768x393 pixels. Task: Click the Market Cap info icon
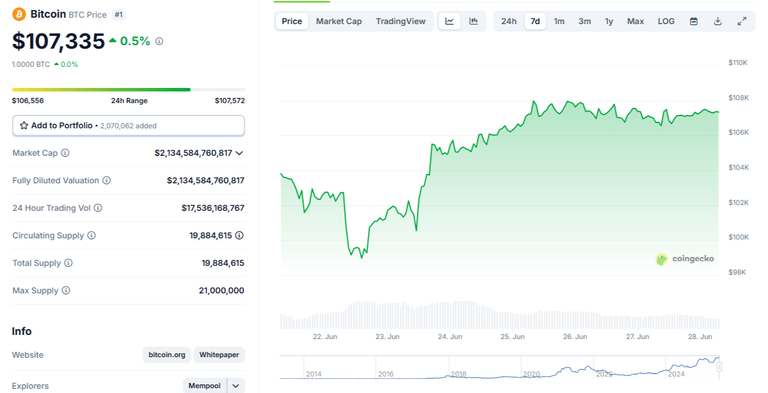click(x=65, y=153)
